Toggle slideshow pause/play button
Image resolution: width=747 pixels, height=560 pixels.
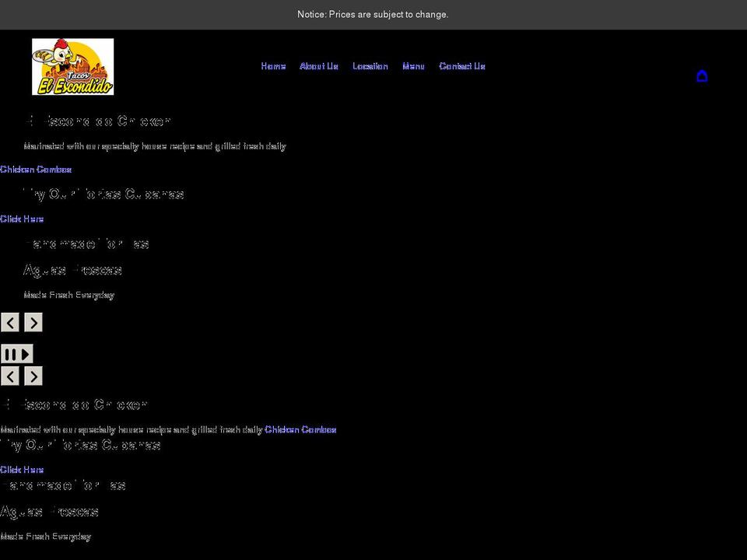17,354
